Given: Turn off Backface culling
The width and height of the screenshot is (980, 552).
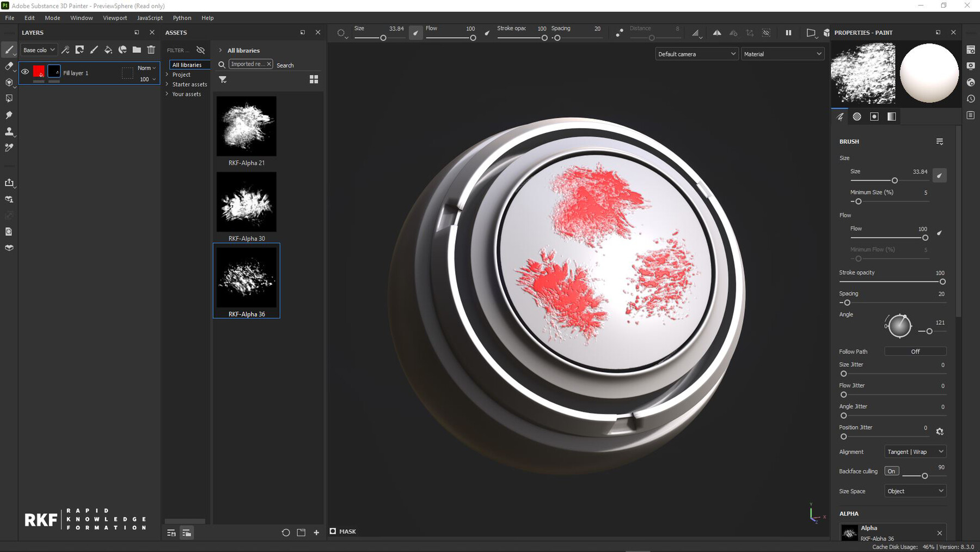Looking at the screenshot, I should [891, 471].
